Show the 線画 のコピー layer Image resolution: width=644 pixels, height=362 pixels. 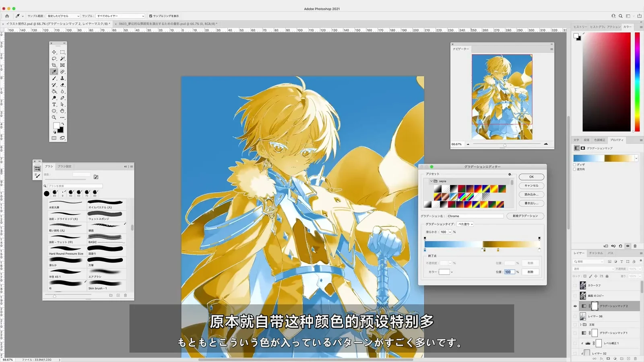575,296
